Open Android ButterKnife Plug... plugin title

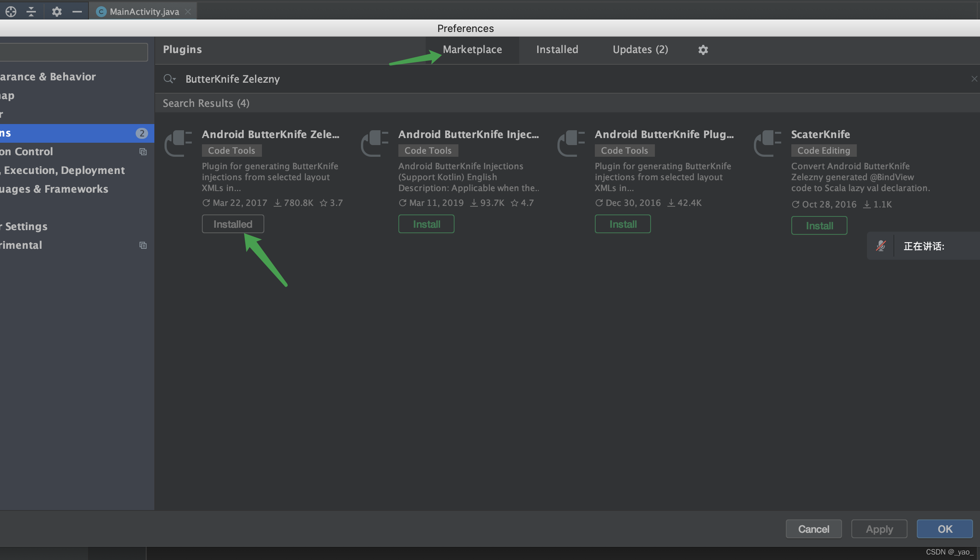(664, 134)
